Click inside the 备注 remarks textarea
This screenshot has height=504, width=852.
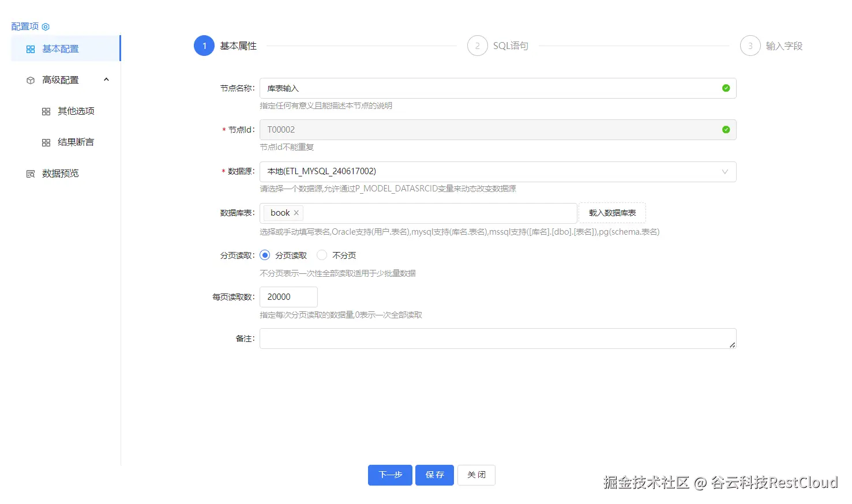click(x=496, y=338)
